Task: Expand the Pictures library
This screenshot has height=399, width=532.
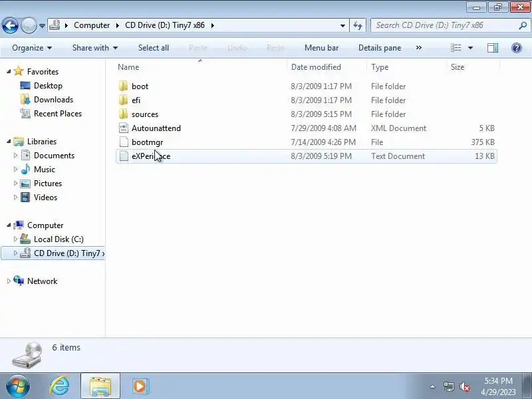Action: pyautogui.click(x=15, y=183)
